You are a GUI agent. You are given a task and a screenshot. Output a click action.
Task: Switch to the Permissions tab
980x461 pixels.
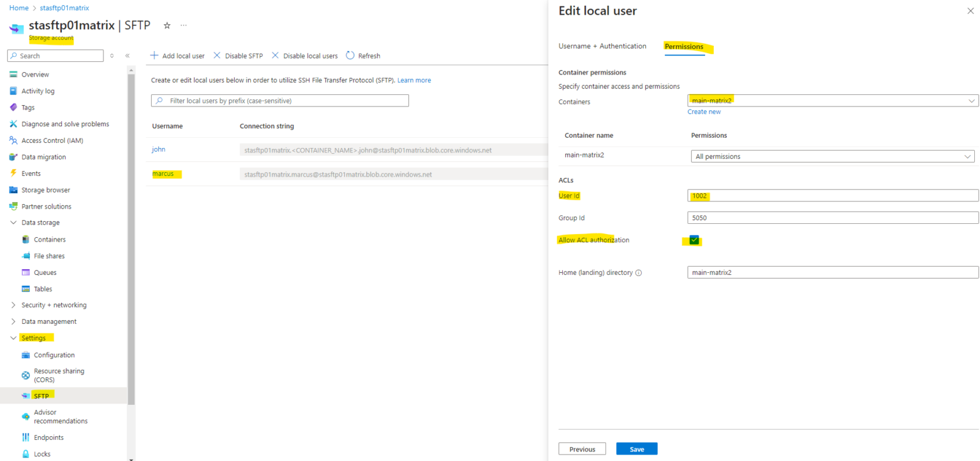pyautogui.click(x=683, y=46)
